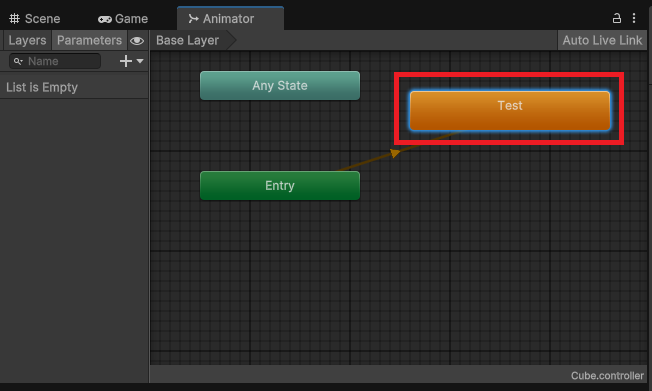This screenshot has height=391, width=652.
Task: Select the Any State node
Action: tap(280, 85)
